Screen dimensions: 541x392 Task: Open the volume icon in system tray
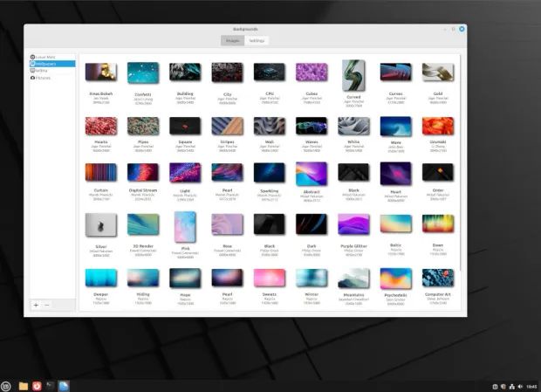[520, 387]
